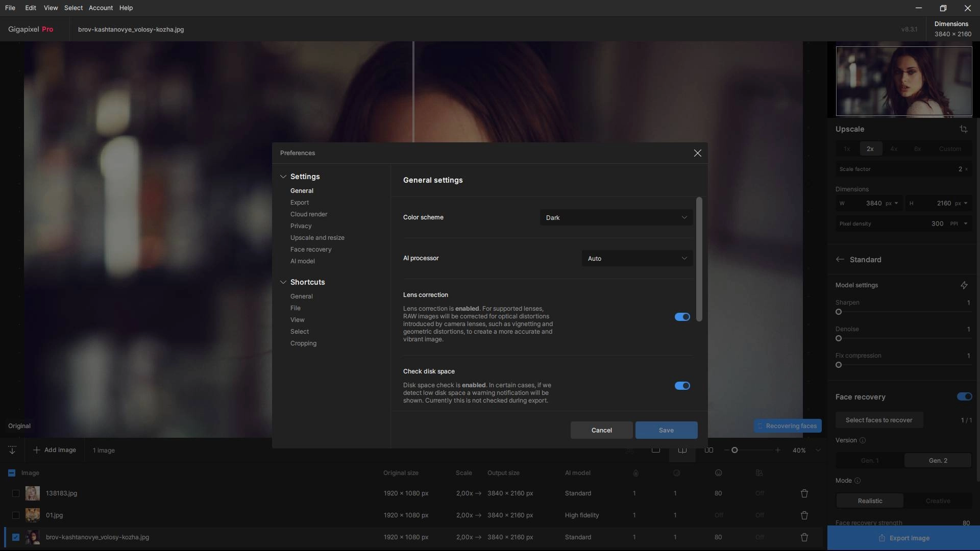The height and width of the screenshot is (551, 980).
Task: Click the Save button
Action: [x=666, y=430]
